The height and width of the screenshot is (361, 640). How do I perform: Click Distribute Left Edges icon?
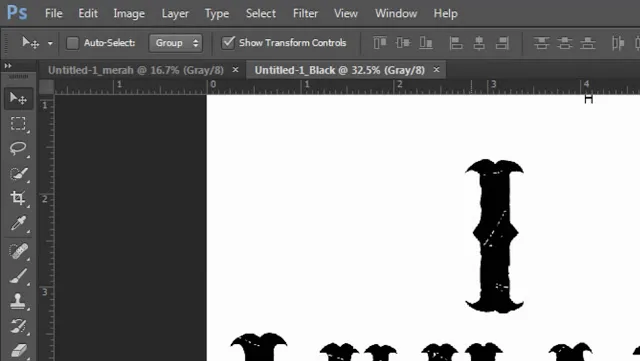(x=618, y=42)
